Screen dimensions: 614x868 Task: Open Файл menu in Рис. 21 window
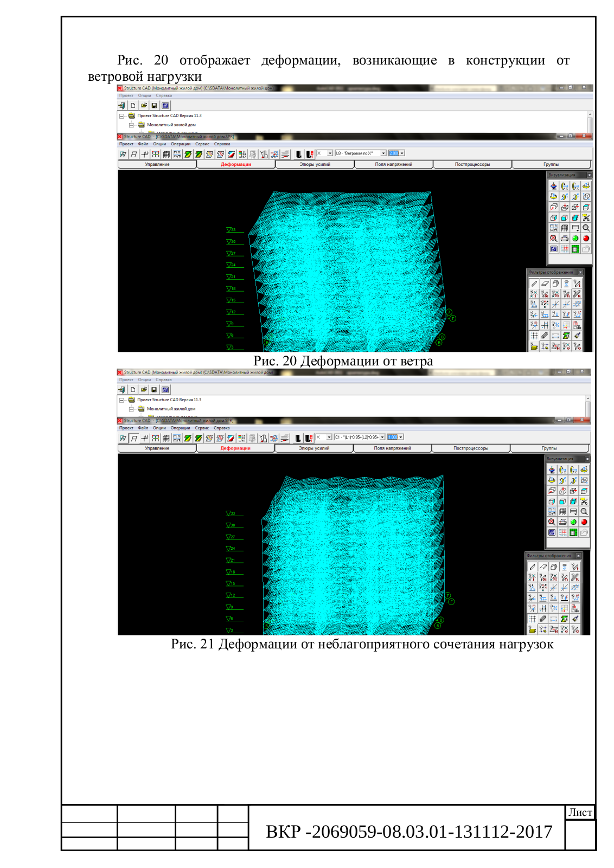click(x=143, y=428)
